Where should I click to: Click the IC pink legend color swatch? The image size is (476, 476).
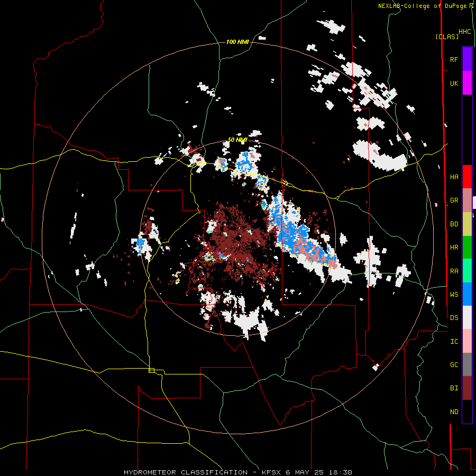tap(467, 341)
